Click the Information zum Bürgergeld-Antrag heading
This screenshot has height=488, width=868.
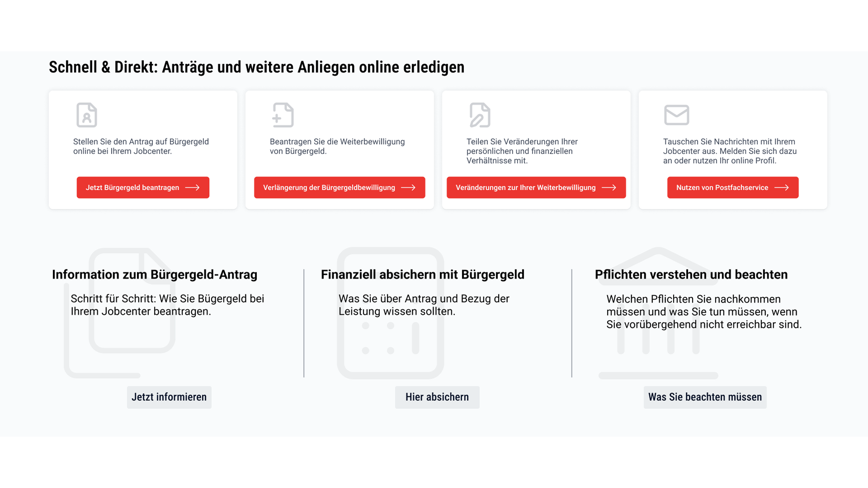point(155,275)
